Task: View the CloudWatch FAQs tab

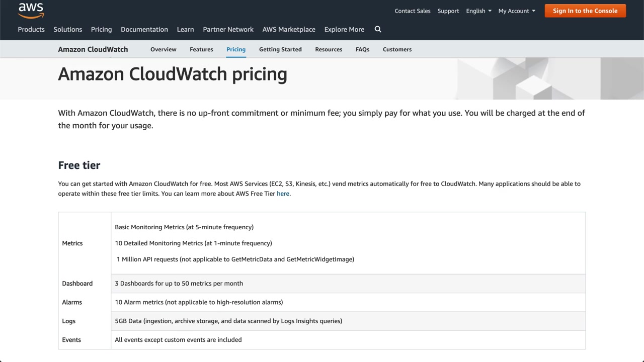Action: click(362, 49)
